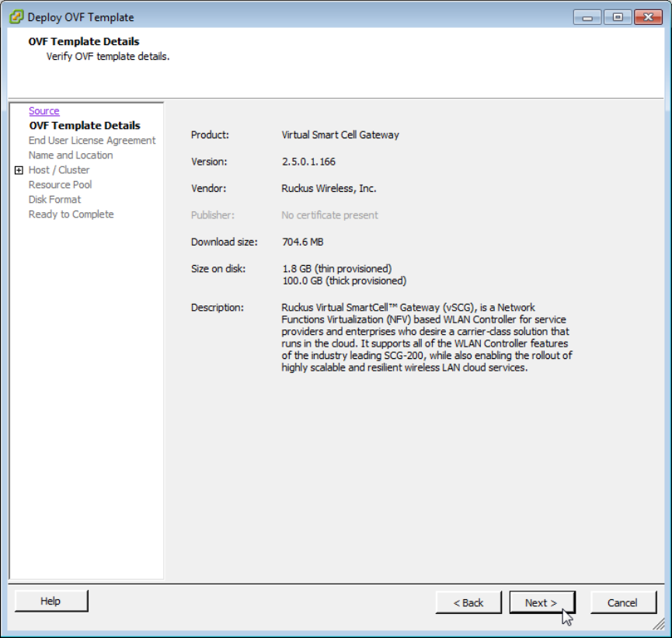Image resolution: width=672 pixels, height=638 pixels.
Task: Click the Size on disk: label
Action: click(x=218, y=268)
